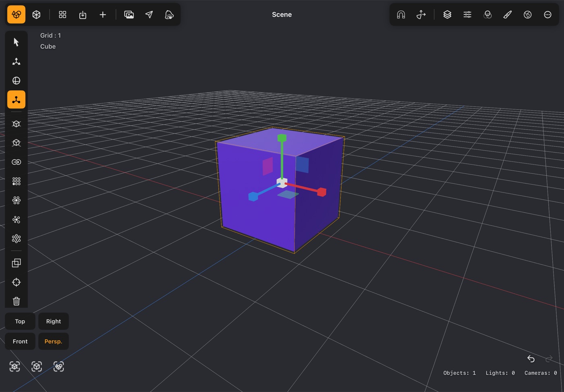Viewport: 564px width, 392px height.
Task: Open the sliders settings panel
Action: 467,15
